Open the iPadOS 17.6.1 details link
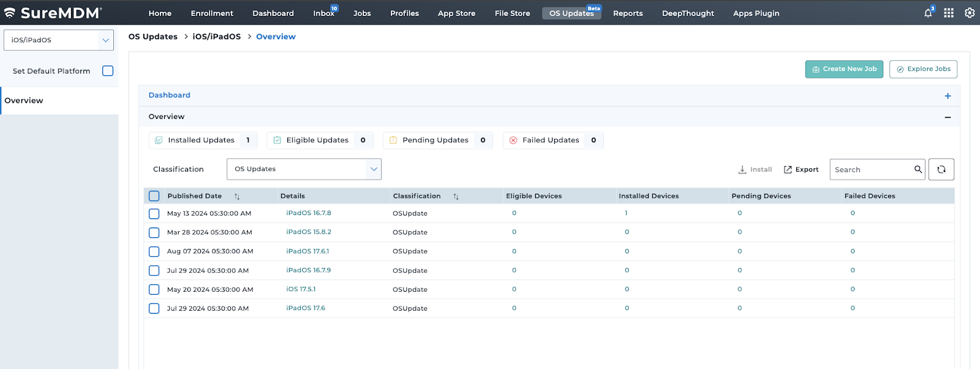The height and width of the screenshot is (369, 980). pyautogui.click(x=307, y=251)
